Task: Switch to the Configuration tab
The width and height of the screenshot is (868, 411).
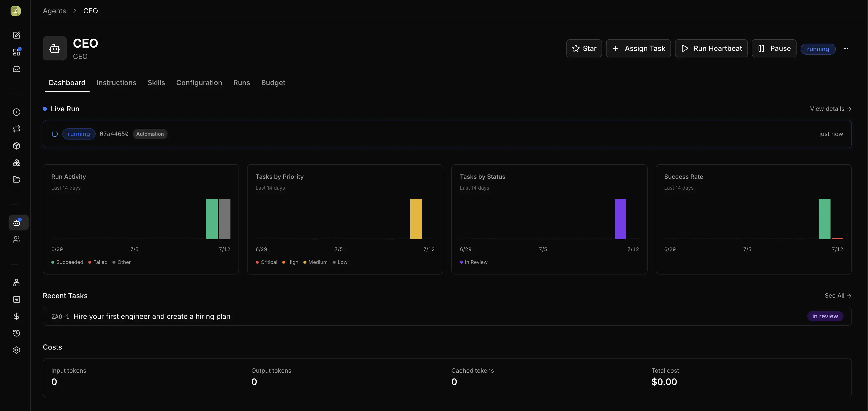Action: pyautogui.click(x=199, y=83)
